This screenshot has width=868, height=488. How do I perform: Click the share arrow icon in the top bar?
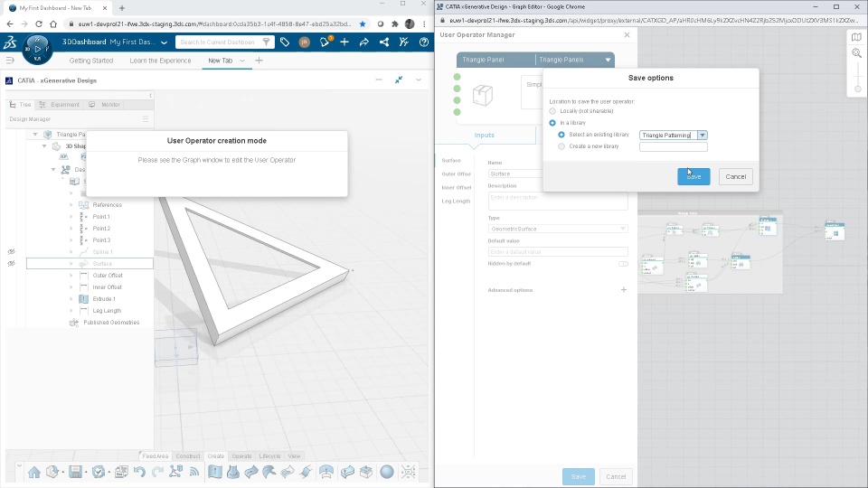click(x=363, y=42)
